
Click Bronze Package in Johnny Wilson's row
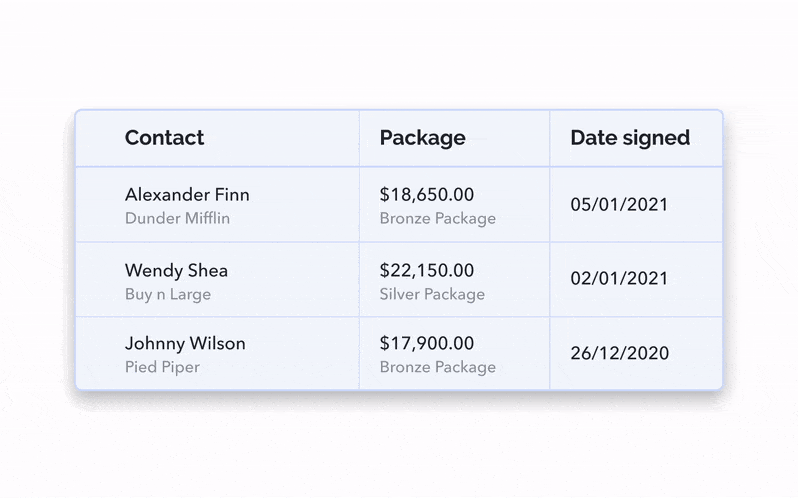pyautogui.click(x=437, y=367)
